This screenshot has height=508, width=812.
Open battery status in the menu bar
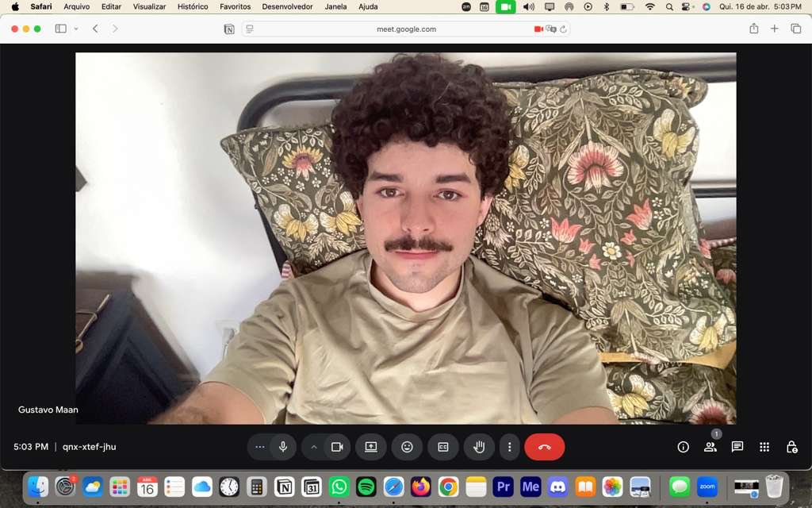627,6
